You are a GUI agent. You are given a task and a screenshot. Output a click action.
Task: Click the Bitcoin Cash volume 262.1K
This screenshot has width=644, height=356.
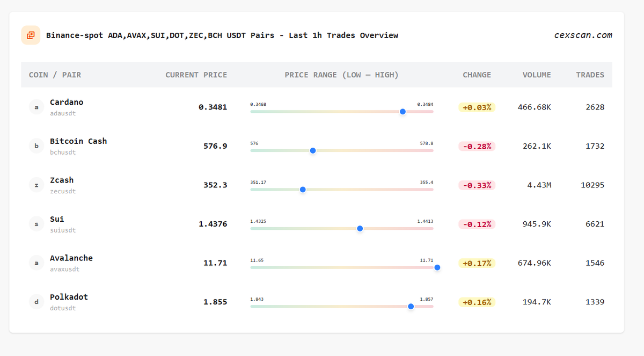(x=537, y=146)
